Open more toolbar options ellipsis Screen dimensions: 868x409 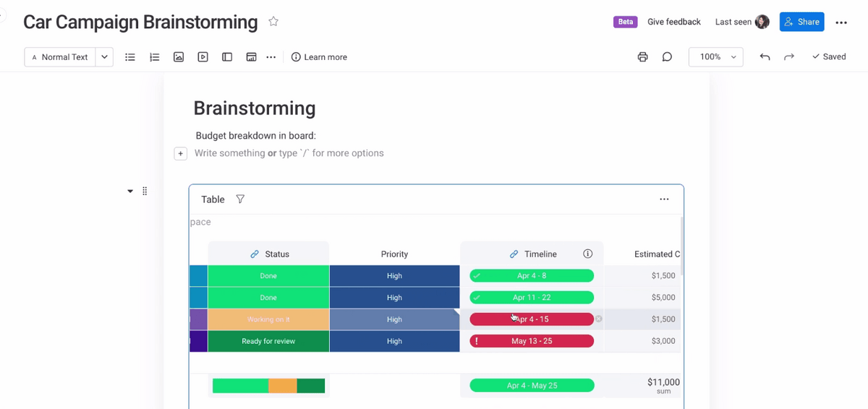(x=271, y=57)
